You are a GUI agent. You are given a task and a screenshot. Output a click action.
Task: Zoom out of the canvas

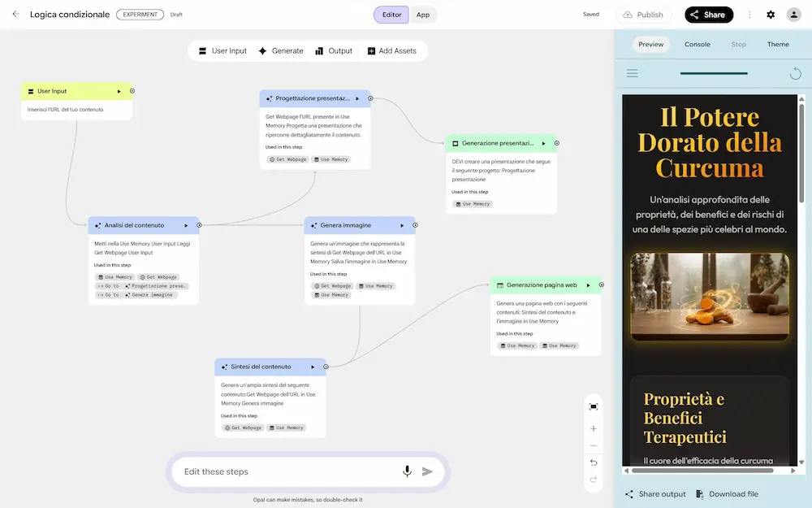click(594, 445)
